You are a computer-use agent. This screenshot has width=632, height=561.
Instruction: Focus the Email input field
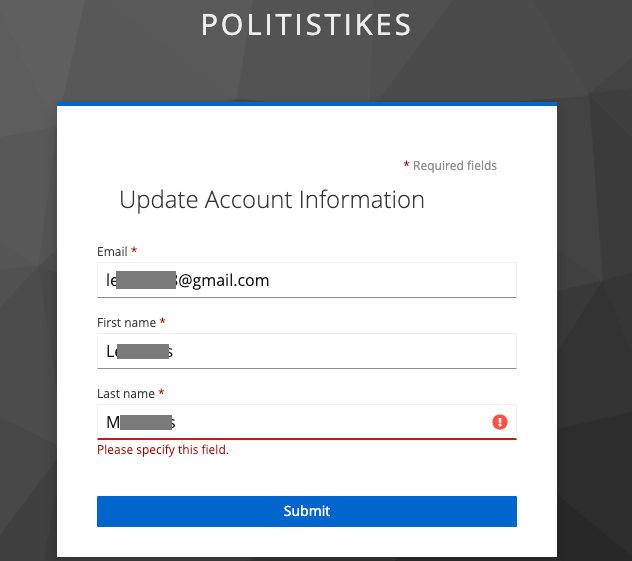307,280
